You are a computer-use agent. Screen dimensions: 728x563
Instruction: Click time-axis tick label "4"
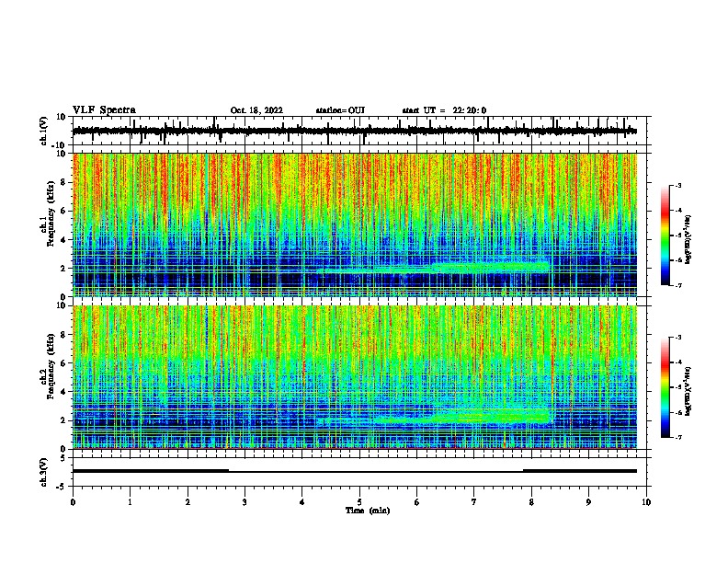click(302, 502)
